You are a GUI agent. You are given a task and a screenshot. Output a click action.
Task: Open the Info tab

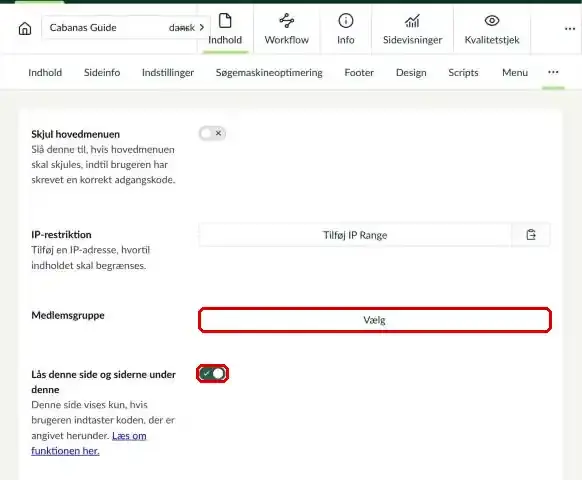coord(346,29)
